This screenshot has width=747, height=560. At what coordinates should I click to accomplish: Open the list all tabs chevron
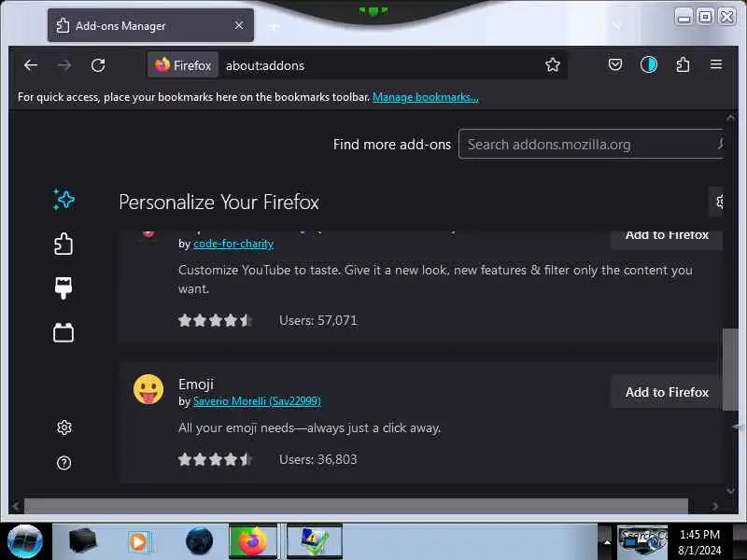[x=617, y=25]
